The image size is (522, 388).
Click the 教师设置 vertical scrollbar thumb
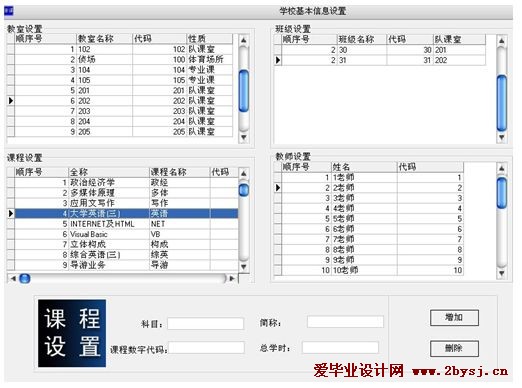(x=501, y=193)
